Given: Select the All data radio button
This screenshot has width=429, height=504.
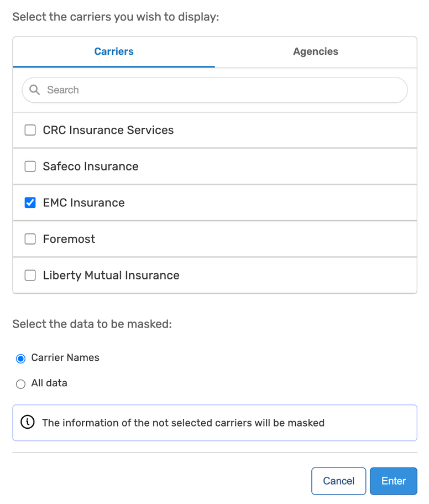Looking at the screenshot, I should click(x=21, y=384).
